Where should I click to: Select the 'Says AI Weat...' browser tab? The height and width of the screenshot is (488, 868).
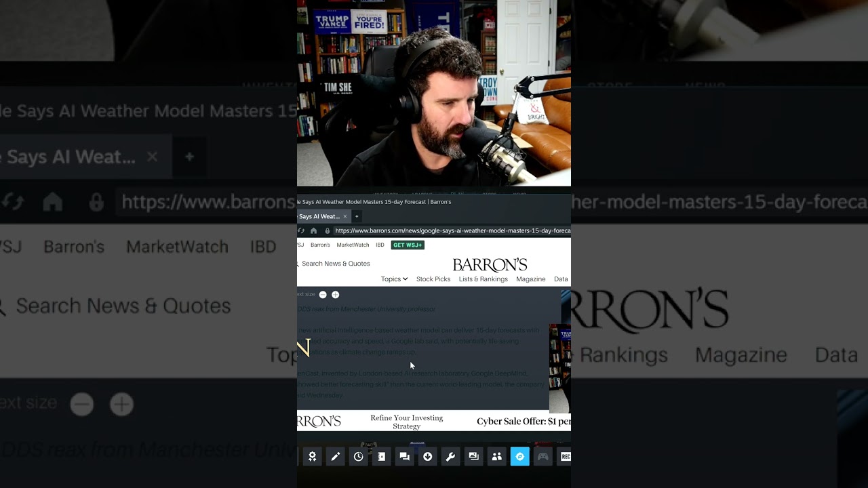323,216
